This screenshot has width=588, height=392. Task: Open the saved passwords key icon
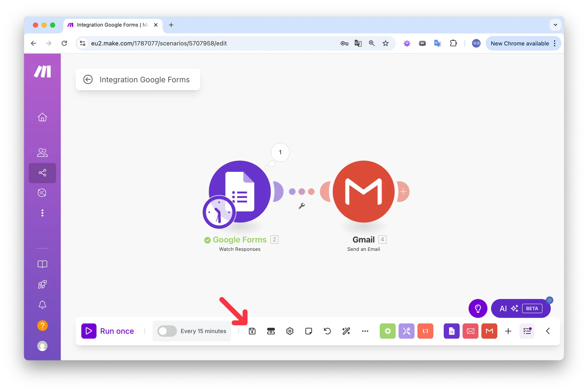pyautogui.click(x=344, y=43)
